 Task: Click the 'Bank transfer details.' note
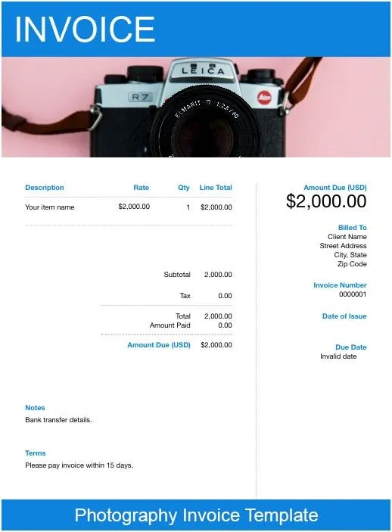tap(58, 420)
